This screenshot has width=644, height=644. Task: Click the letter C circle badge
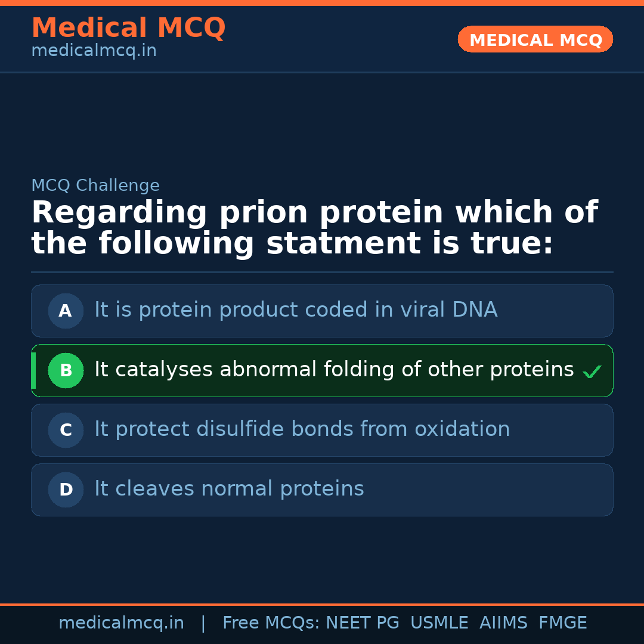66,430
